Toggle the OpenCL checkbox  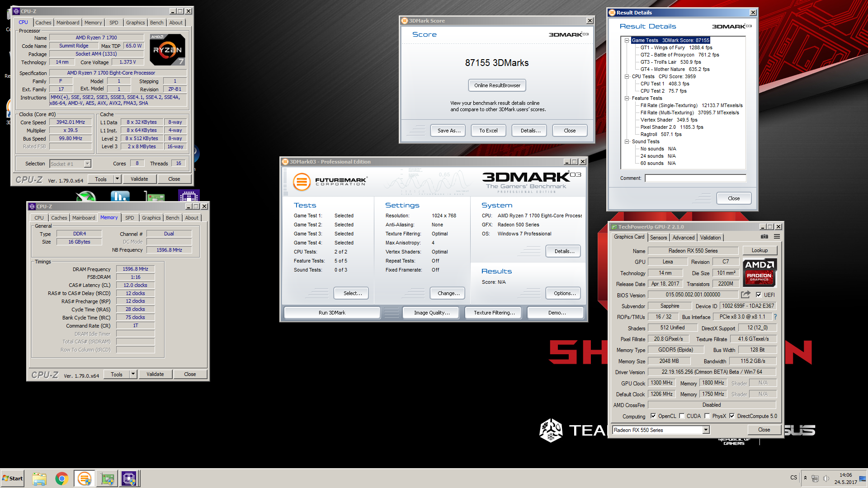pyautogui.click(x=653, y=416)
